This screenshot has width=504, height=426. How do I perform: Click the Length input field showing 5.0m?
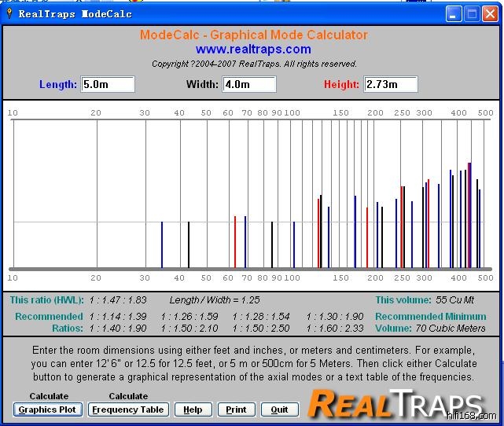click(108, 84)
